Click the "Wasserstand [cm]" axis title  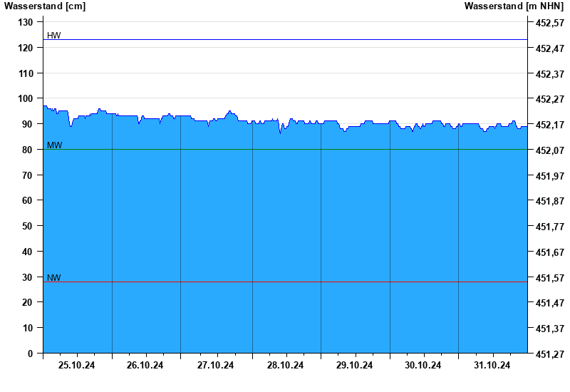45,6
